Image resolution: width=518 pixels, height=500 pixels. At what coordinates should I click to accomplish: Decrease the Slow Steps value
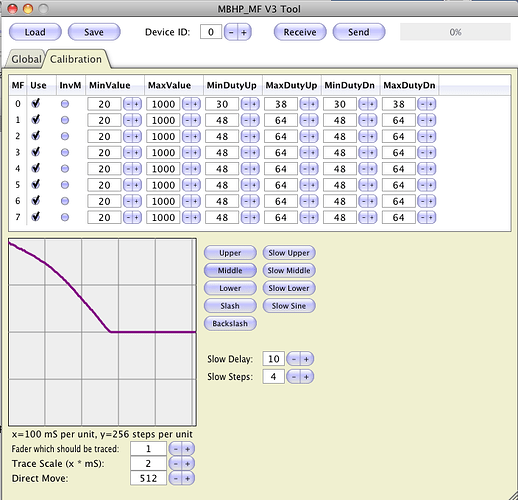click(x=294, y=377)
